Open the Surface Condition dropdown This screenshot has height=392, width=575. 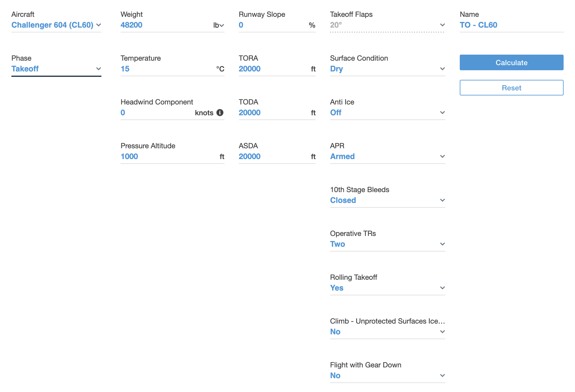click(387, 69)
